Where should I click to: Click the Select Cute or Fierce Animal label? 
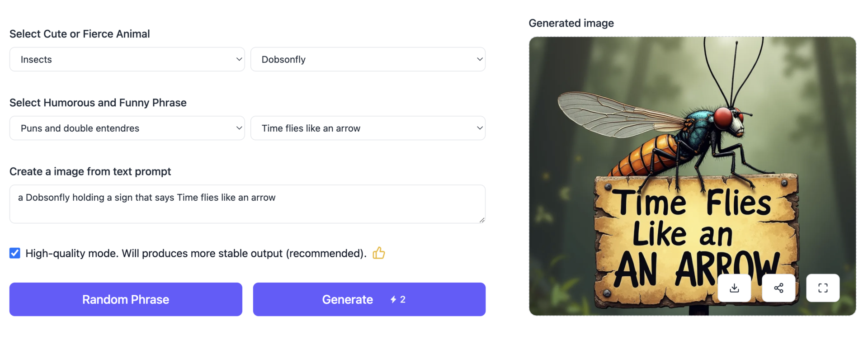[x=80, y=34]
